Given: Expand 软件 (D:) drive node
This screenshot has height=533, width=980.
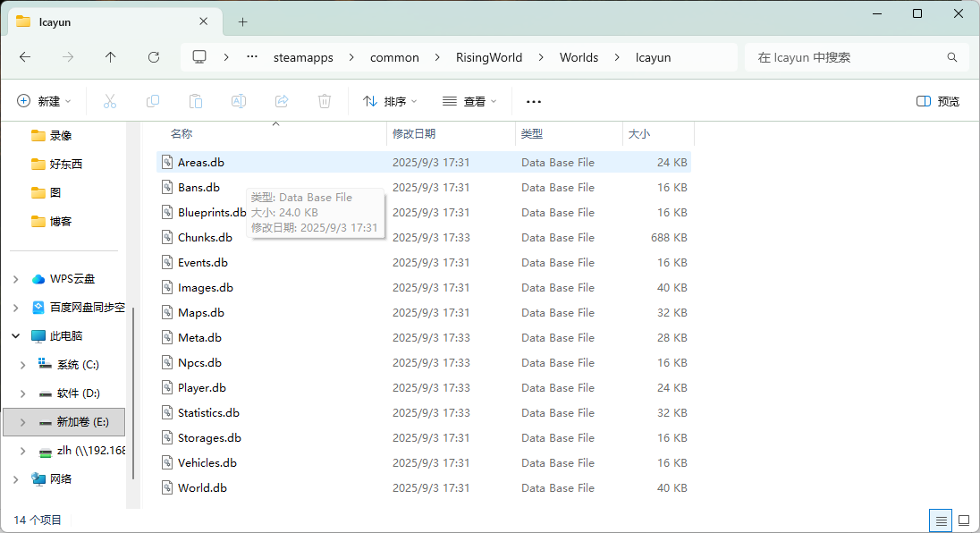Looking at the screenshot, I should tap(23, 393).
